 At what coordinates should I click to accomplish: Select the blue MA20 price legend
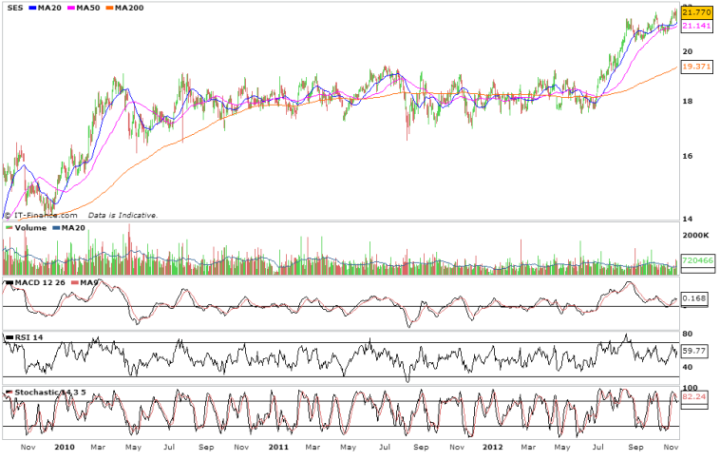[x=45, y=8]
